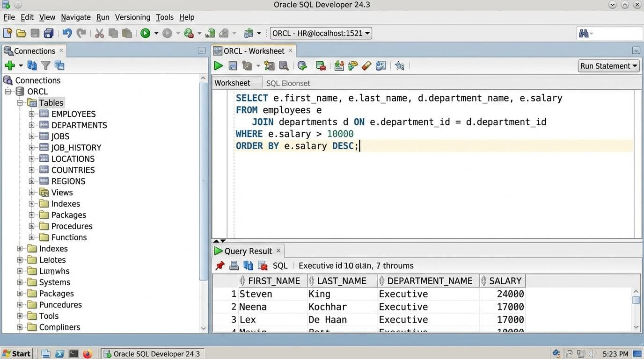Click the filter icon in the Connections panel
Viewport: 644px width, 359px height.
click(x=45, y=65)
